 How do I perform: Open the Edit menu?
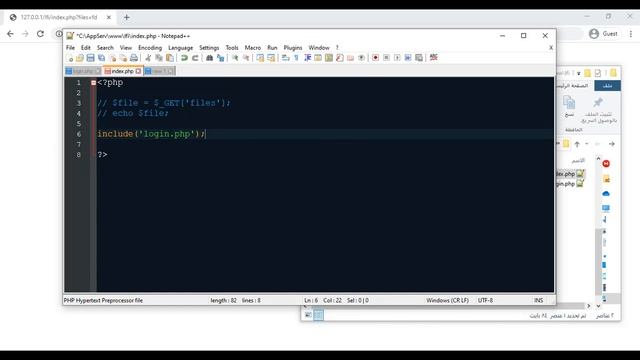(x=86, y=48)
